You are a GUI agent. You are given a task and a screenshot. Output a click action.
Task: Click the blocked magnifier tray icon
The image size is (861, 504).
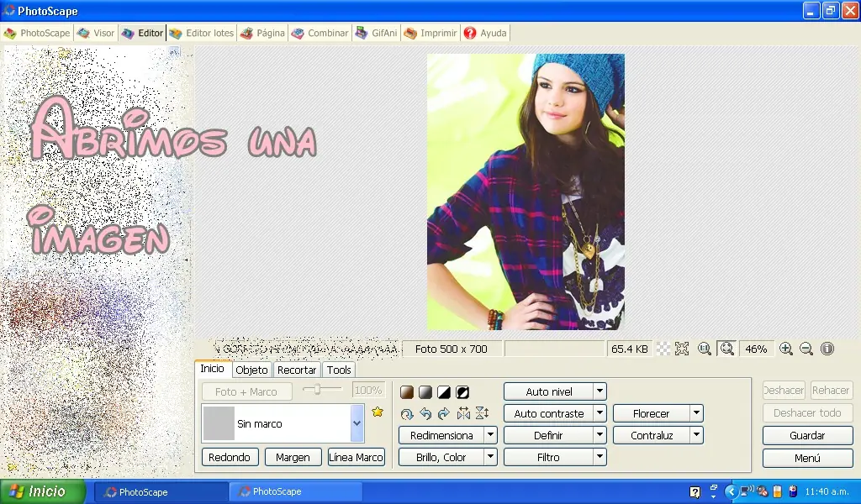(762, 491)
